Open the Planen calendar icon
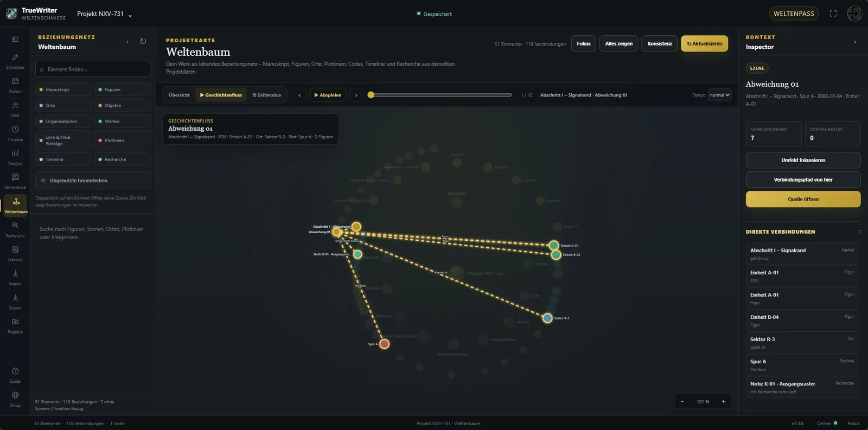Screen dimensions: 868x430 click(15, 81)
